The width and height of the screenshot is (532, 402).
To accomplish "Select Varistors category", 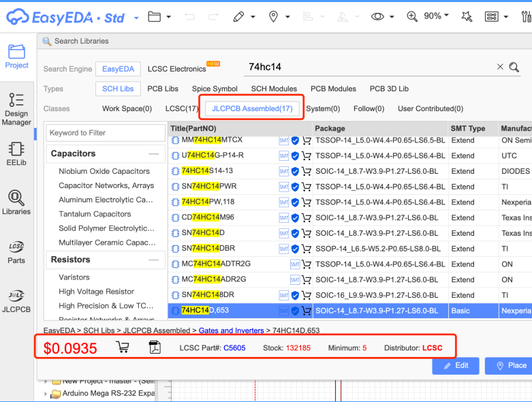I will pyautogui.click(x=74, y=277).
